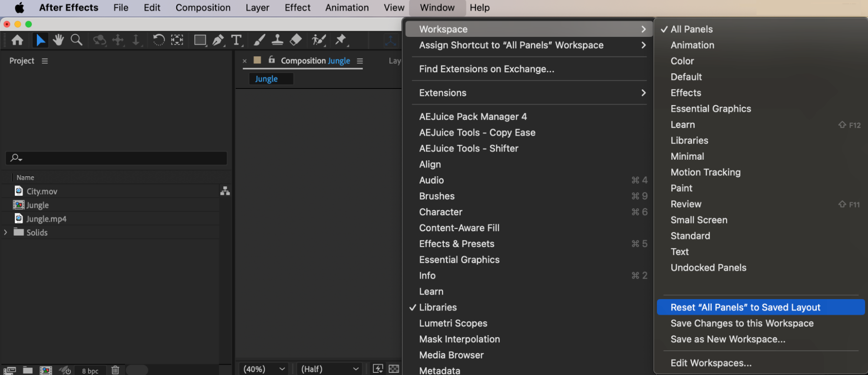Open the Composition Jungle panel menu

(x=360, y=61)
